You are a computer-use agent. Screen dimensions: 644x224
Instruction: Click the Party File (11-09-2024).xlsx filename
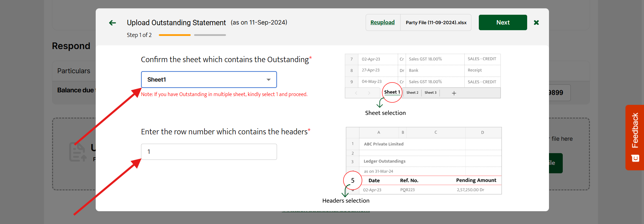click(x=436, y=23)
